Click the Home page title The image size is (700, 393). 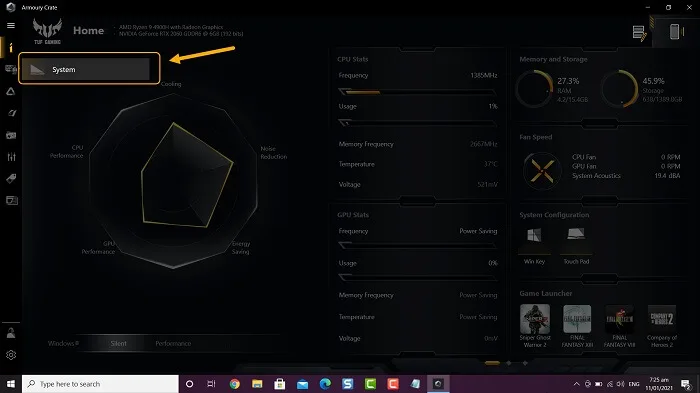tap(88, 30)
